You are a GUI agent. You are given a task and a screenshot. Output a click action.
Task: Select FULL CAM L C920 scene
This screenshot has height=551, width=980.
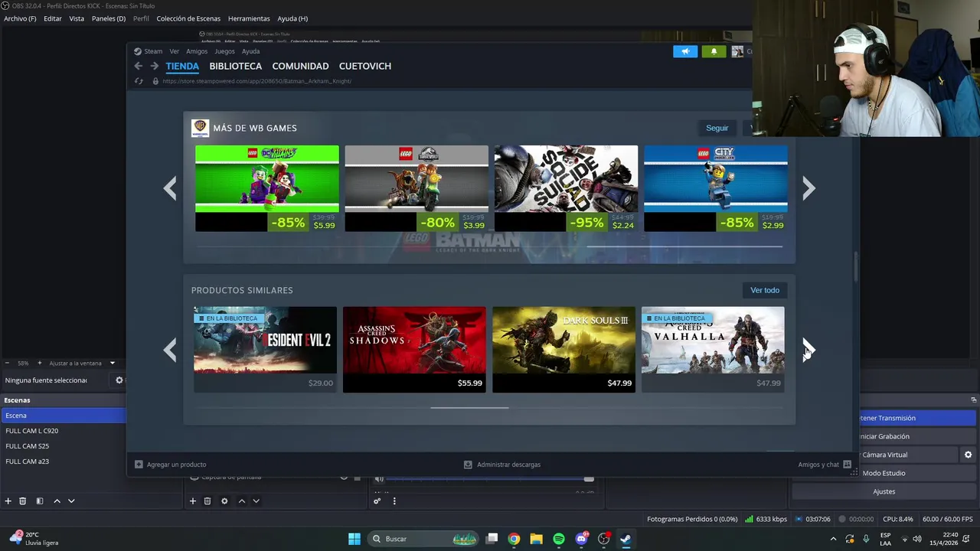[x=63, y=431]
